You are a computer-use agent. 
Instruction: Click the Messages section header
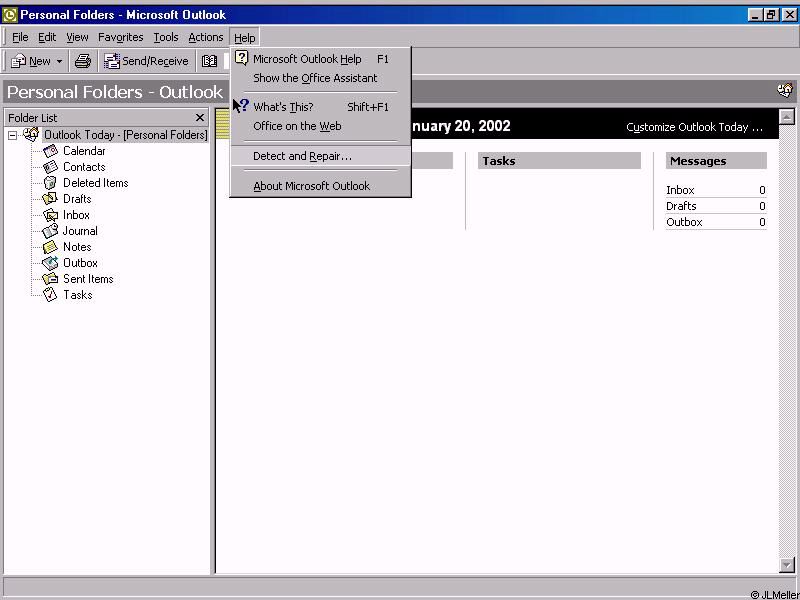pos(716,161)
